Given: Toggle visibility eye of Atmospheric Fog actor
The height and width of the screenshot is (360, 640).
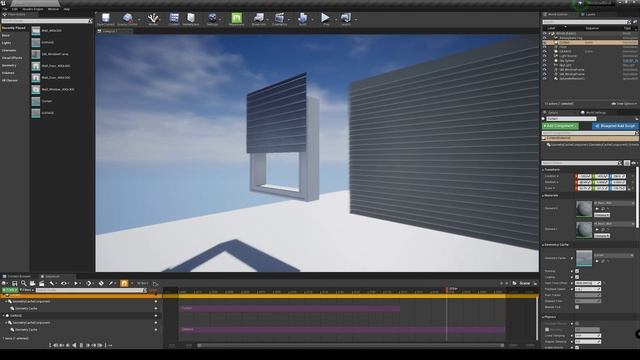Looking at the screenshot, I should coord(544,38).
